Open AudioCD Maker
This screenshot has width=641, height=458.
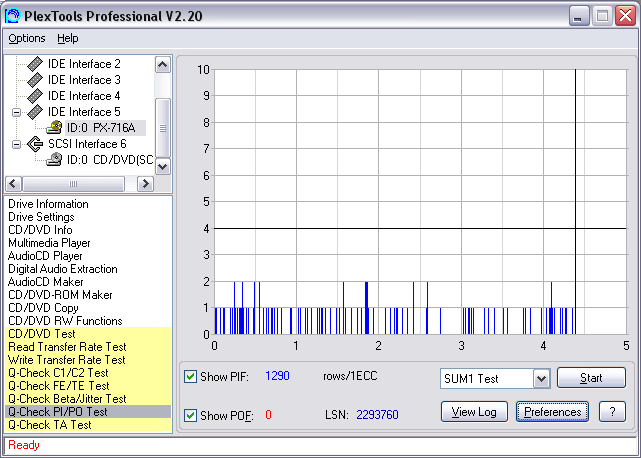point(45,282)
